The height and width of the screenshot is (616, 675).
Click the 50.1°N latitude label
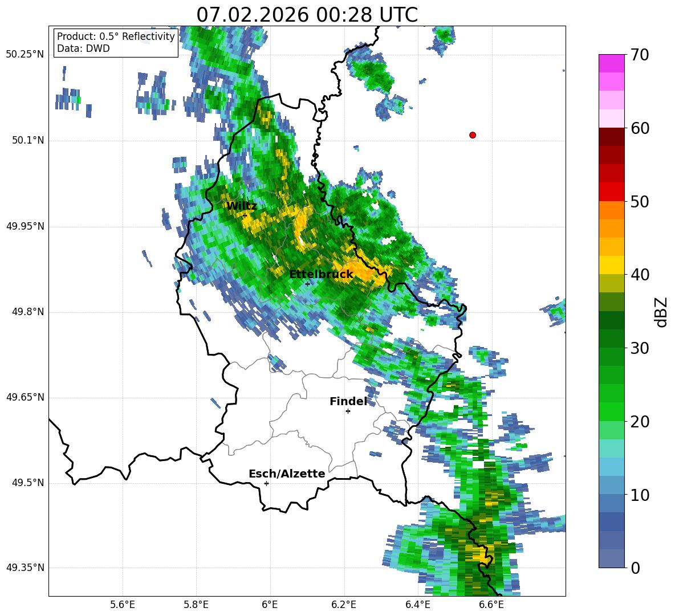pos(28,140)
